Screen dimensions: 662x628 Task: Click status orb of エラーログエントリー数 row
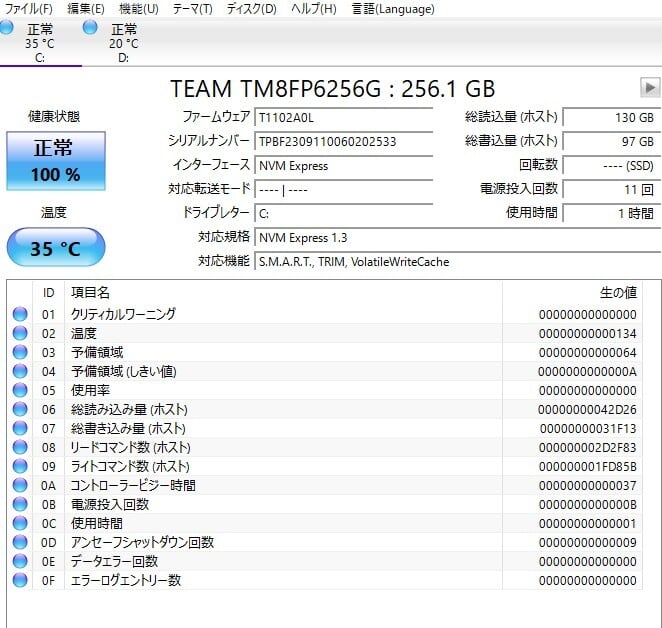pyautogui.click(x=20, y=580)
